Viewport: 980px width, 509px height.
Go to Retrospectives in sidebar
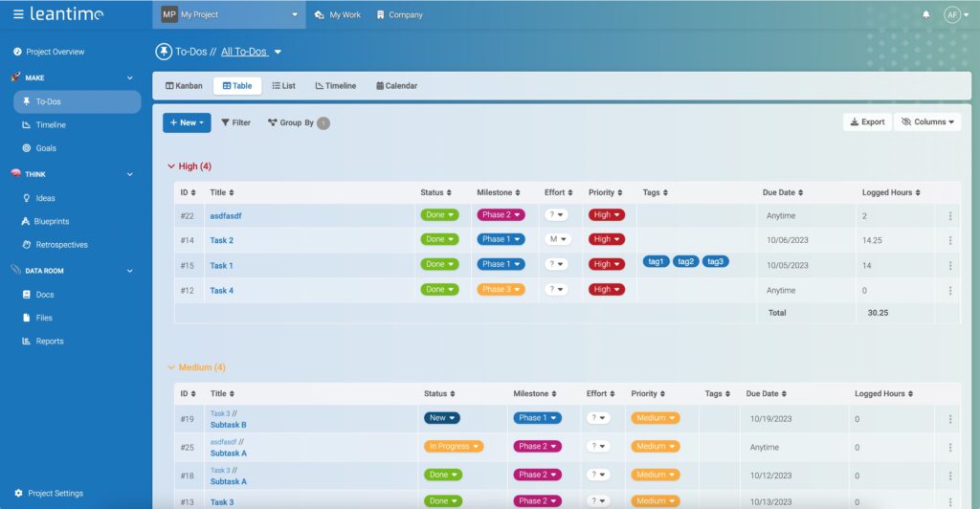coord(61,245)
